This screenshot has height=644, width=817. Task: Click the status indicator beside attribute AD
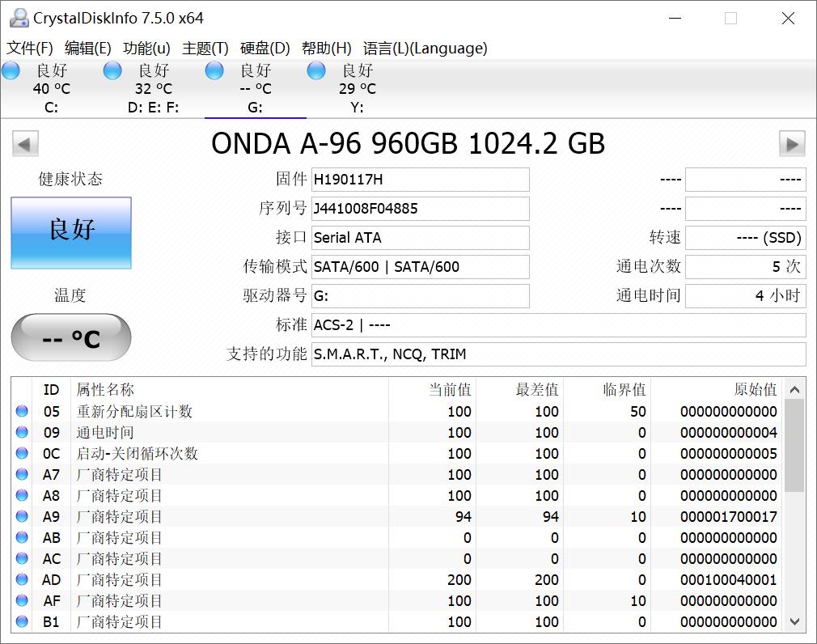tap(23, 580)
